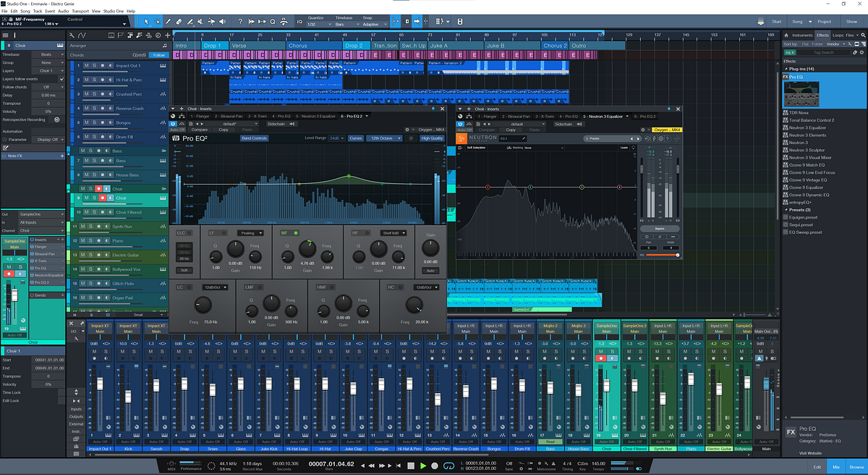Screen dimensions: 868x475
Task: Click power icon of Neutron plugin window
Action: pyautogui.click(x=460, y=124)
